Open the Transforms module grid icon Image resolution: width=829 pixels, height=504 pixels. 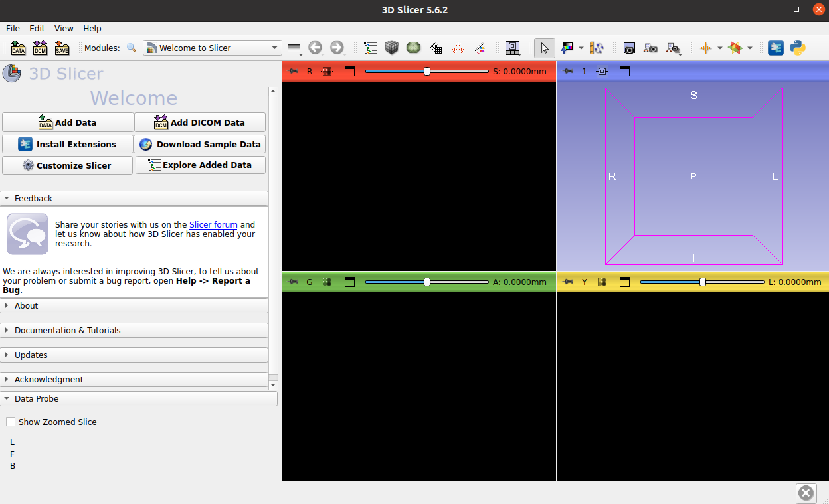point(436,48)
